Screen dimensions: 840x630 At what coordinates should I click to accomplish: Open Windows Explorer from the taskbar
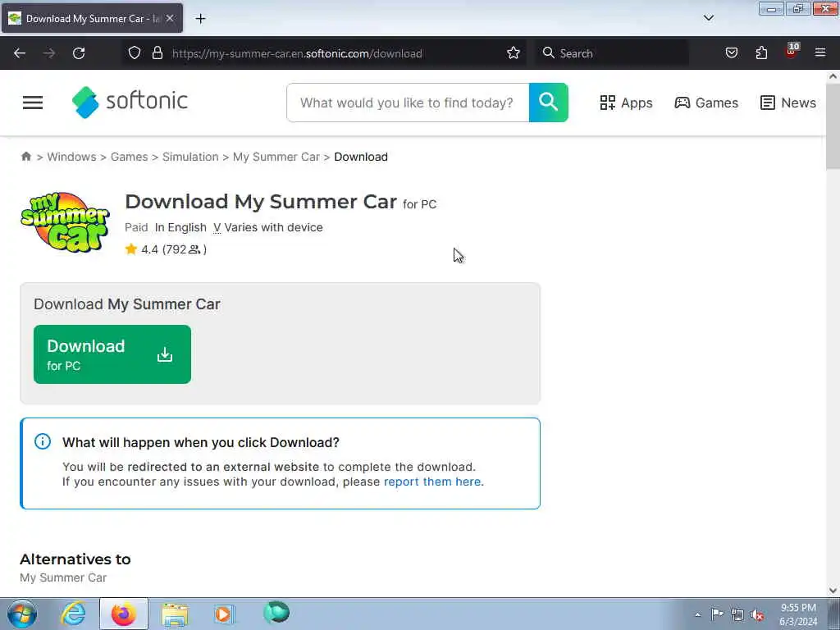coord(175,614)
